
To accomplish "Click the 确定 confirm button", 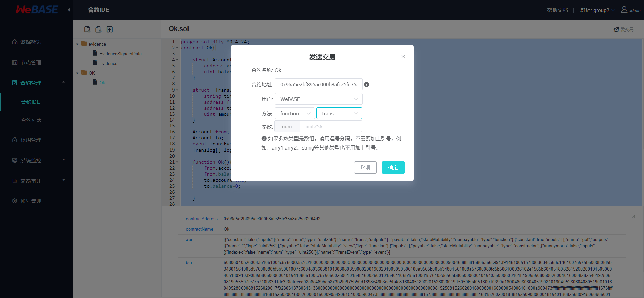I will (x=393, y=168).
